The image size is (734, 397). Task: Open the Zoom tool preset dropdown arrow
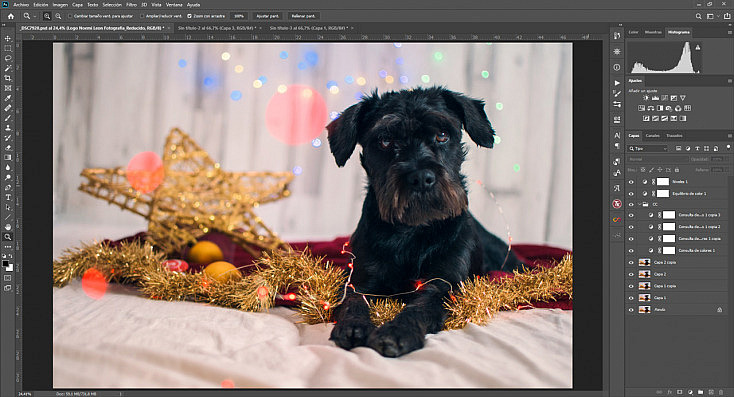pyautogui.click(x=35, y=16)
